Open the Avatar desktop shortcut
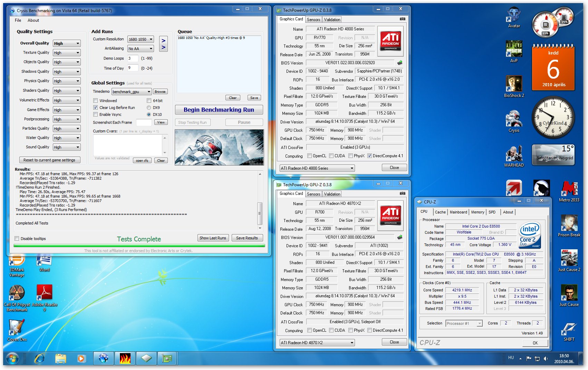The height and width of the screenshot is (370, 588). 514,18
